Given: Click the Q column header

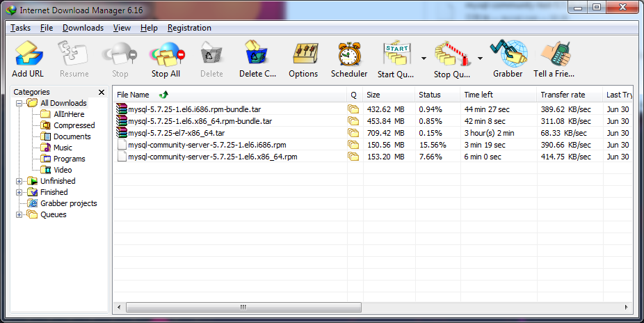Looking at the screenshot, I should pos(355,95).
